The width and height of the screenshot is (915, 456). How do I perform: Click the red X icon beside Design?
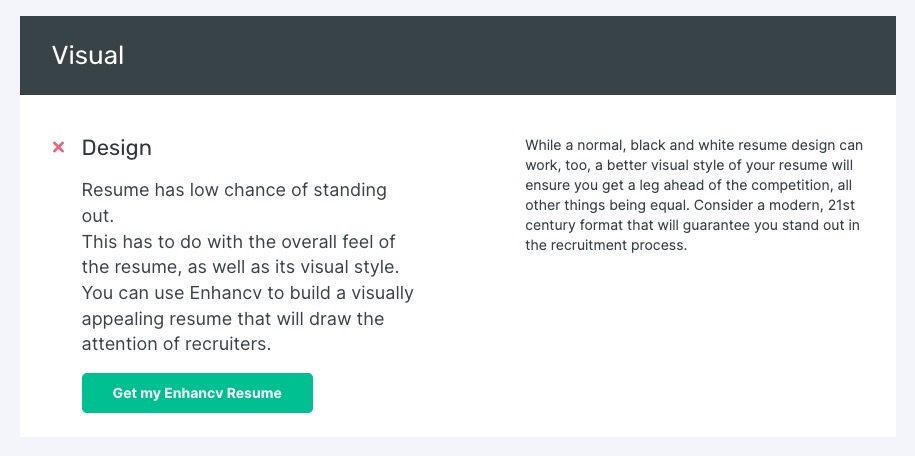[58, 147]
